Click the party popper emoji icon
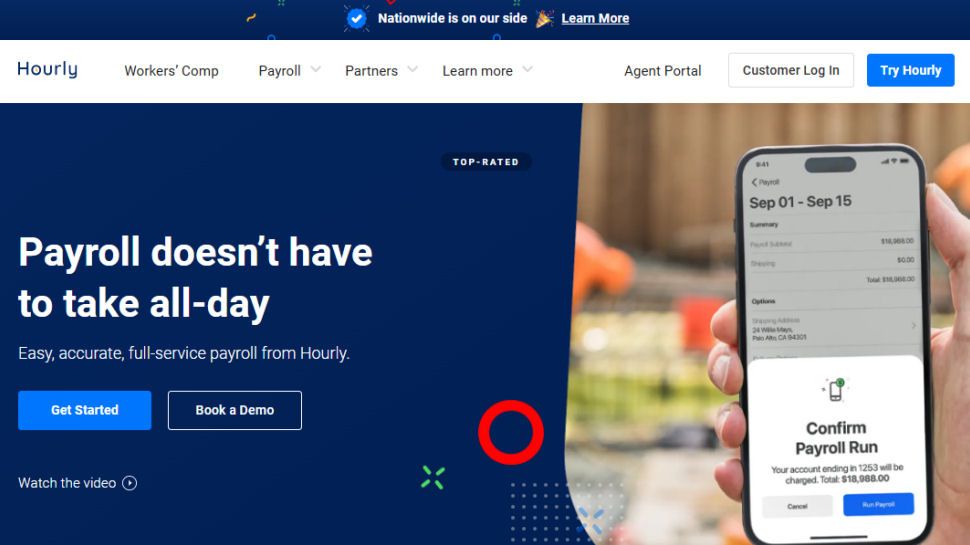This screenshot has width=970, height=545. click(x=544, y=19)
